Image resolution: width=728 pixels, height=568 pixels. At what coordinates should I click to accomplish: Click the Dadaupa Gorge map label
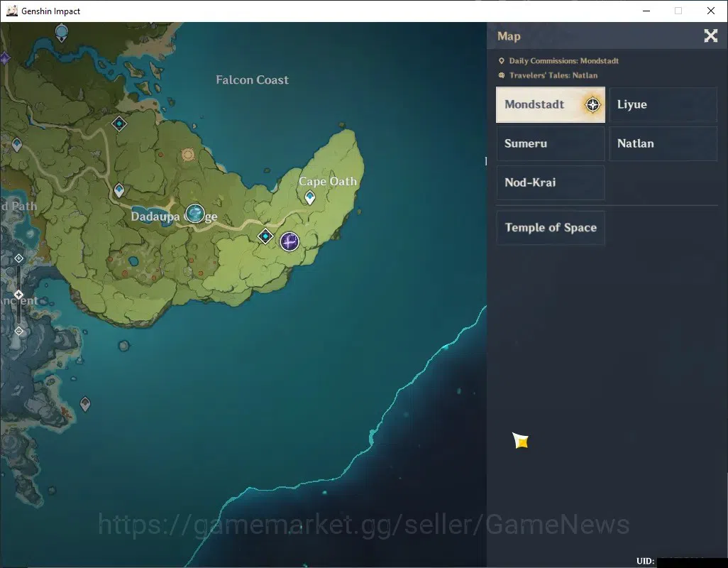click(x=174, y=217)
